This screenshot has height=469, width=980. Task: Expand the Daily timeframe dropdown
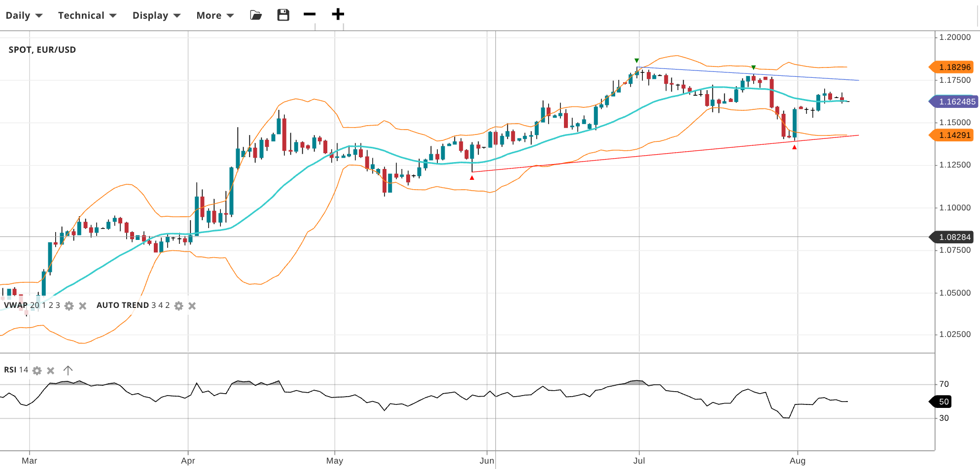24,16
